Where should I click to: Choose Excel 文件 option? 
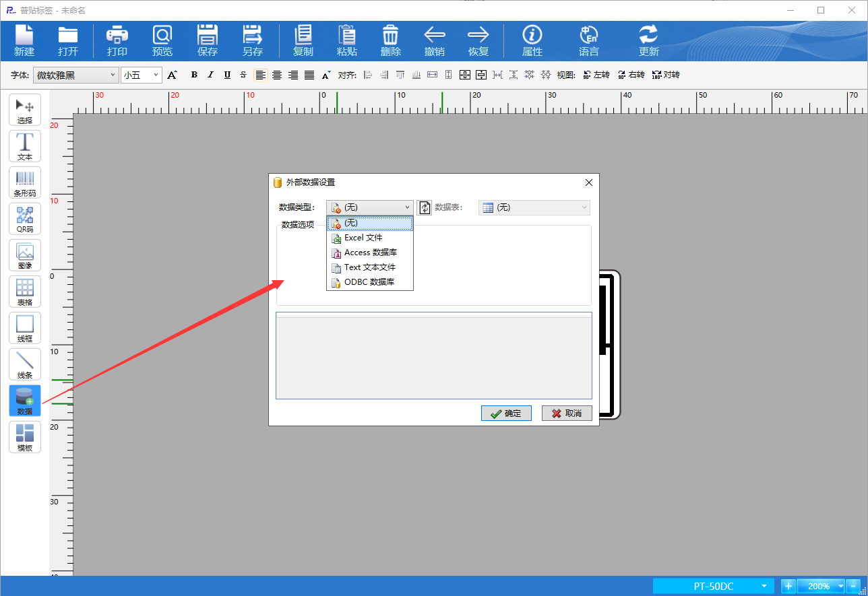(370, 238)
